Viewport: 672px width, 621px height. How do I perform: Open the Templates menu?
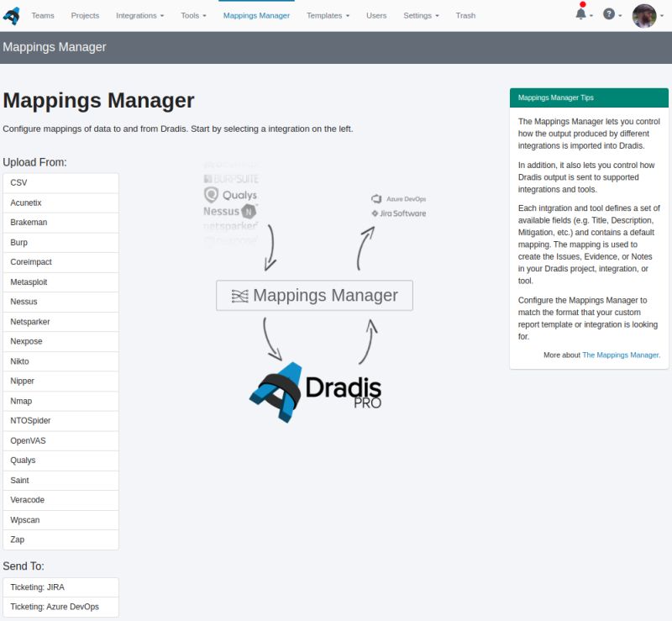(x=326, y=14)
